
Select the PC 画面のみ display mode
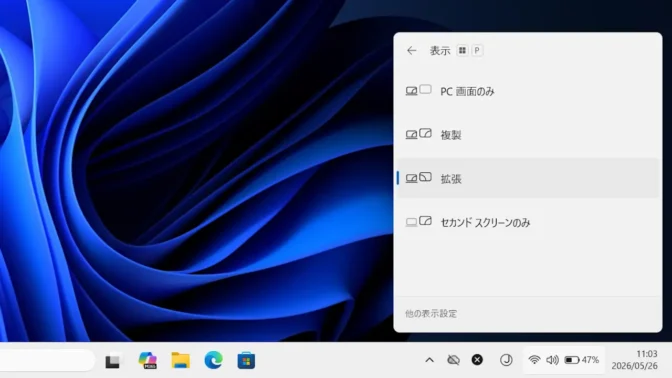point(528,91)
